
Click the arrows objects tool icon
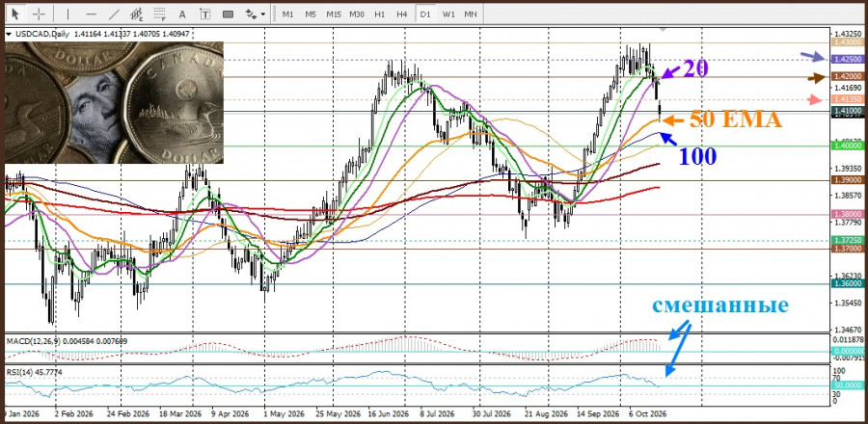[x=251, y=13]
